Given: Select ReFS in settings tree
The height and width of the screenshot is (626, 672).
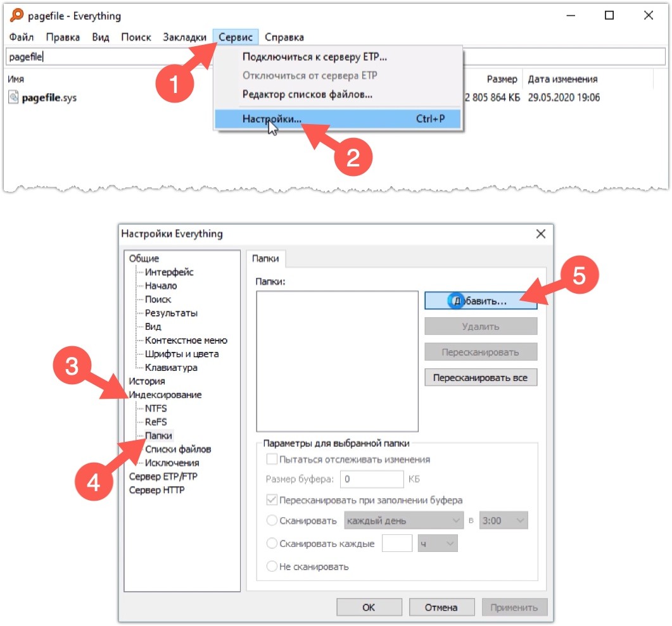Looking at the screenshot, I should [156, 422].
